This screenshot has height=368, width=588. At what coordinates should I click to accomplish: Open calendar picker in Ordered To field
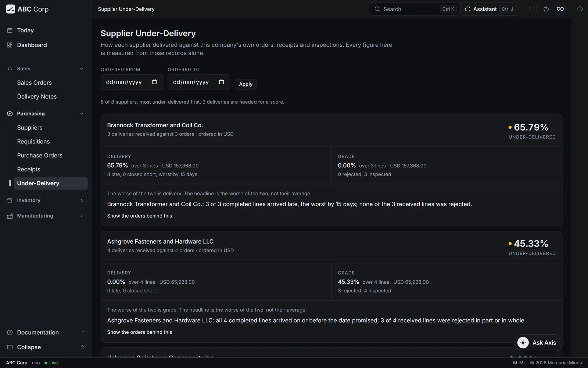221,82
